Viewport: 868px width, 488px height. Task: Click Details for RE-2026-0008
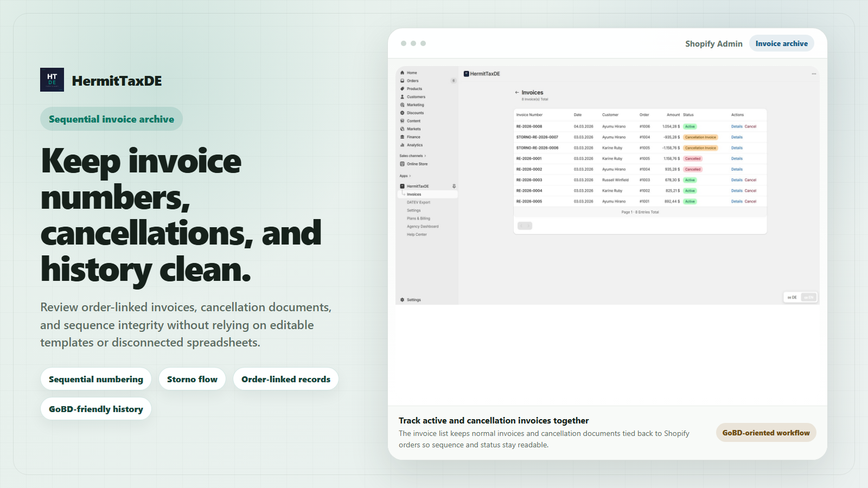(737, 126)
